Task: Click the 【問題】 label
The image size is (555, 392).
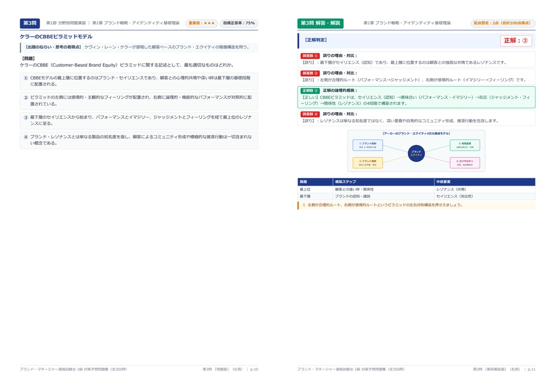Action: [x=28, y=58]
